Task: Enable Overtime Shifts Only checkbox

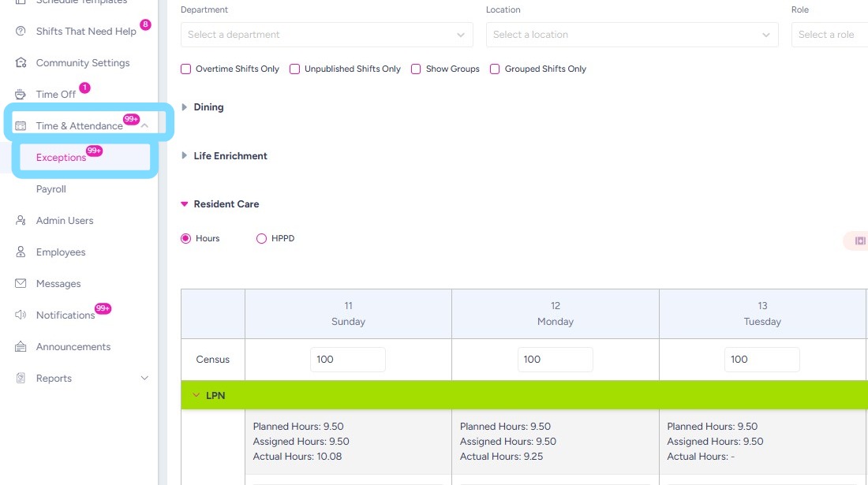Action: pyautogui.click(x=186, y=69)
